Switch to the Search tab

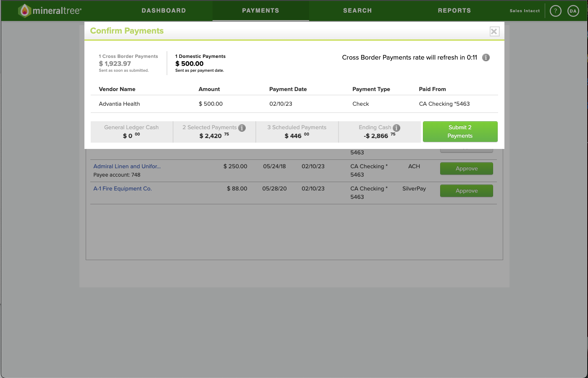click(x=357, y=10)
